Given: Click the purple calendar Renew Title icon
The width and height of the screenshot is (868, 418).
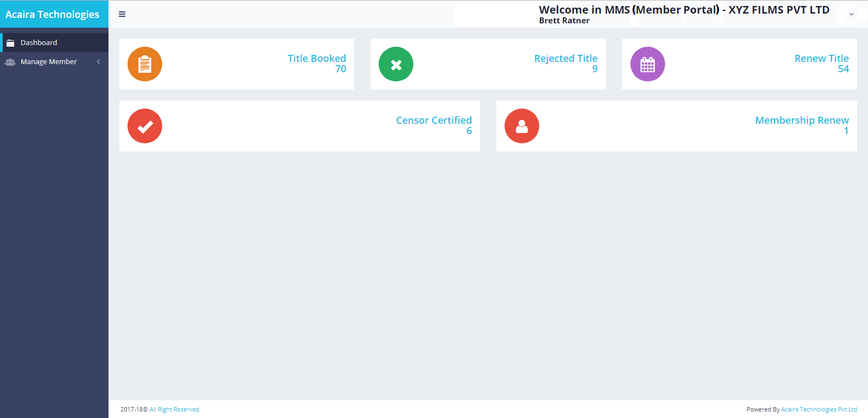Looking at the screenshot, I should tap(647, 64).
